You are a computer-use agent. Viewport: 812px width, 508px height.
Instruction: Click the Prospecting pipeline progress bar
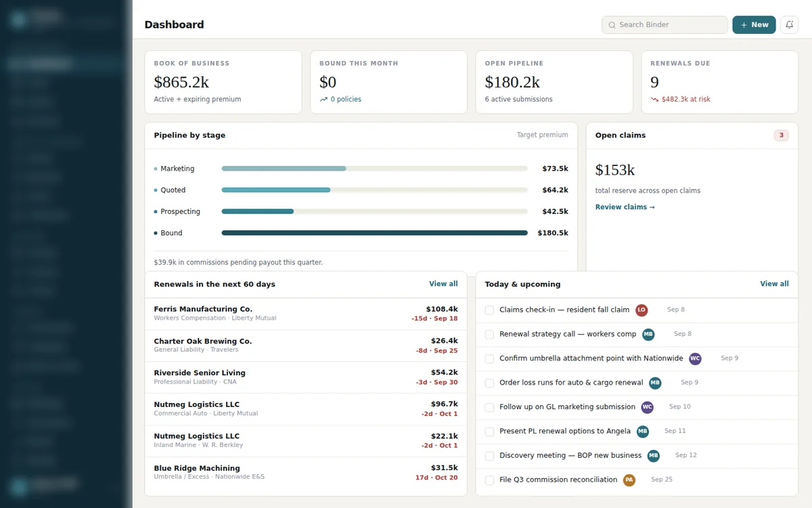coord(374,211)
